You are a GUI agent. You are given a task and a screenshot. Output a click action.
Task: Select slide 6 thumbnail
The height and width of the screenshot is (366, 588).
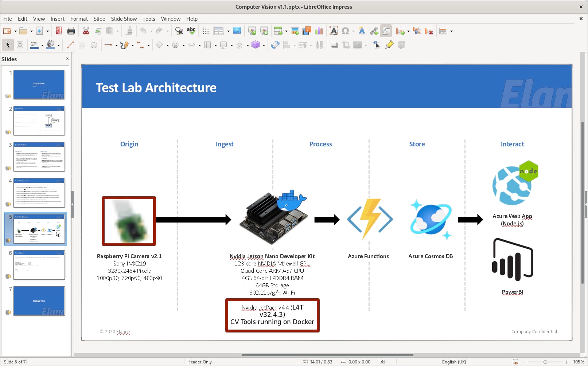tap(39, 265)
